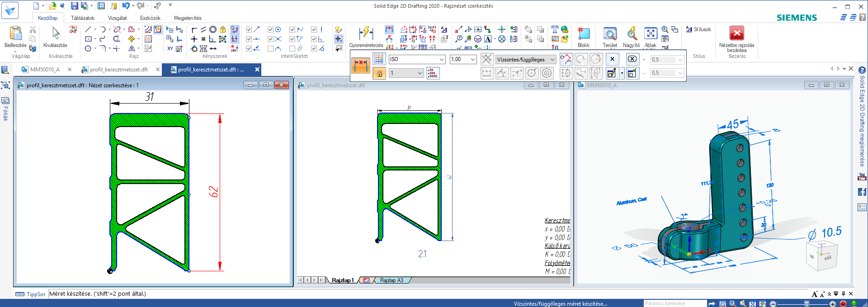
Task: Select the Line drawing tool
Action: [x=88, y=29]
